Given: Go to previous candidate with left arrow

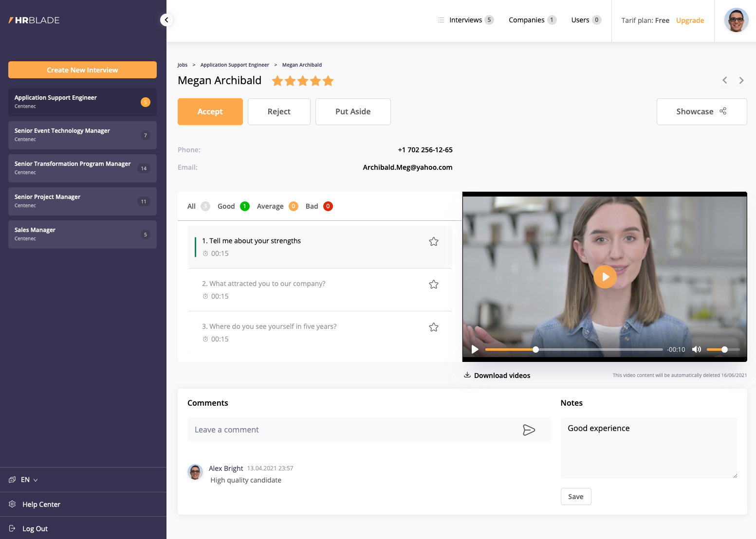Looking at the screenshot, I should click(725, 81).
